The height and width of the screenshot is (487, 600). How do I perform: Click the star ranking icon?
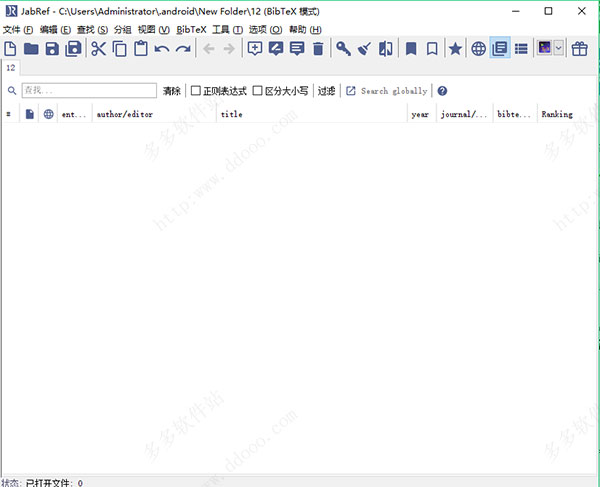pos(455,49)
